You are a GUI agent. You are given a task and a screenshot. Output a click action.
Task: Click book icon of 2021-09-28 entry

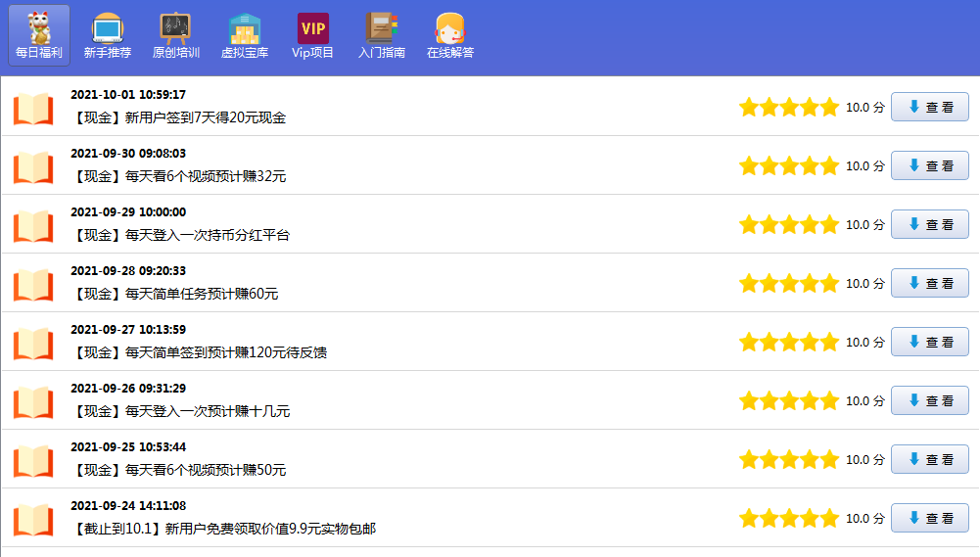(33, 285)
